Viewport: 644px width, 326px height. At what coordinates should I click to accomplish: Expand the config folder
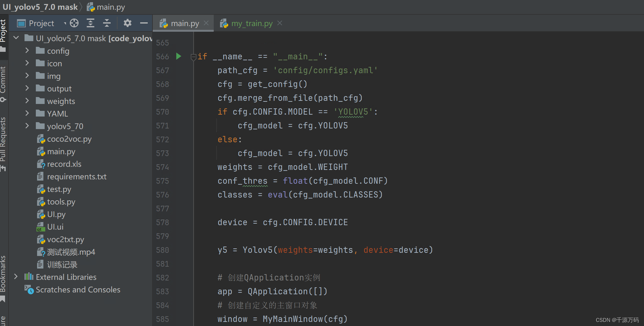pos(27,51)
